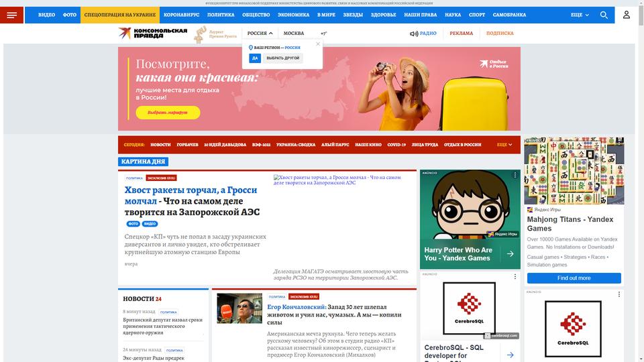This screenshot has width=644, height=362.
Task: Open the Mahjong Titans game thumbnail
Action: [574, 171]
